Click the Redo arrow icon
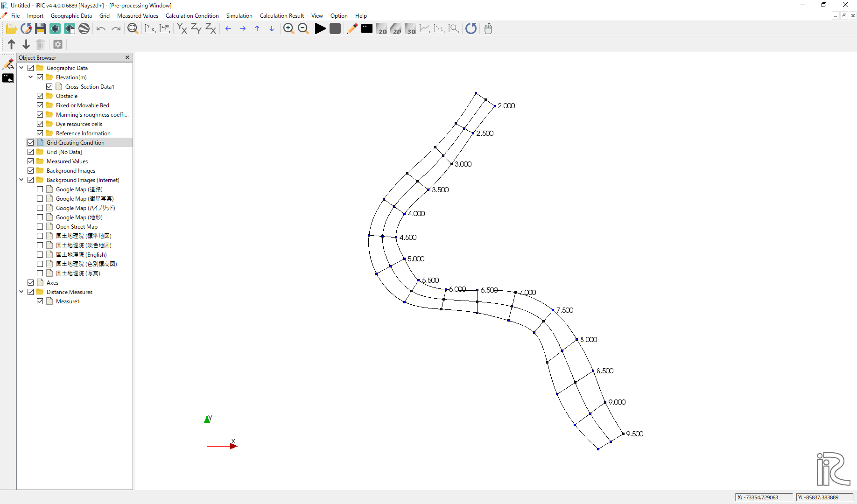This screenshot has width=857, height=504. point(116,29)
